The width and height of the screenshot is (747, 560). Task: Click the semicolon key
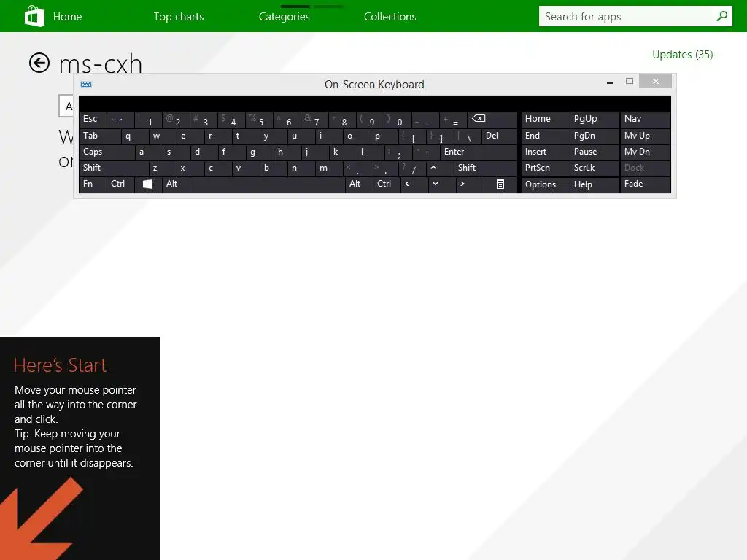(x=398, y=152)
